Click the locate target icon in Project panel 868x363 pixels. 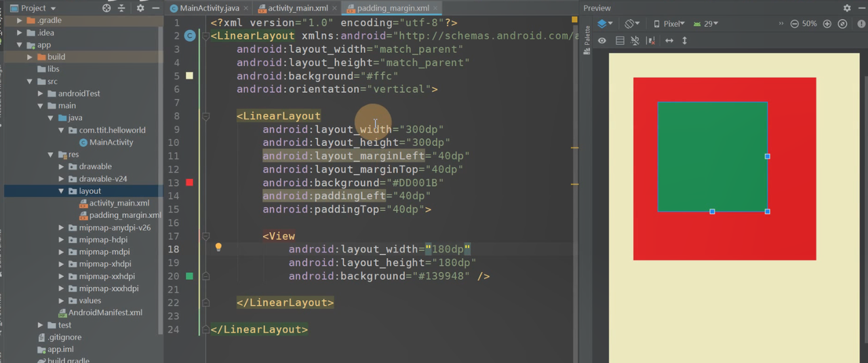tap(106, 8)
